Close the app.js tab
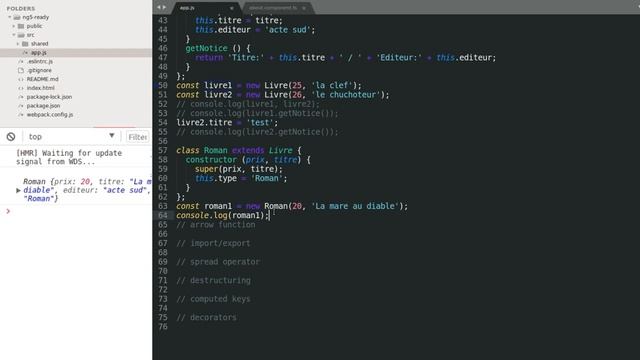Screen dimensions: 640x360 pyautogui.click(x=231, y=8)
